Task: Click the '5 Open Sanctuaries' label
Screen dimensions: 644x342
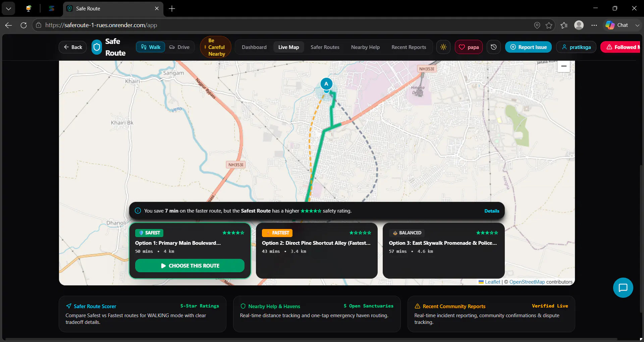Action: pyautogui.click(x=368, y=306)
